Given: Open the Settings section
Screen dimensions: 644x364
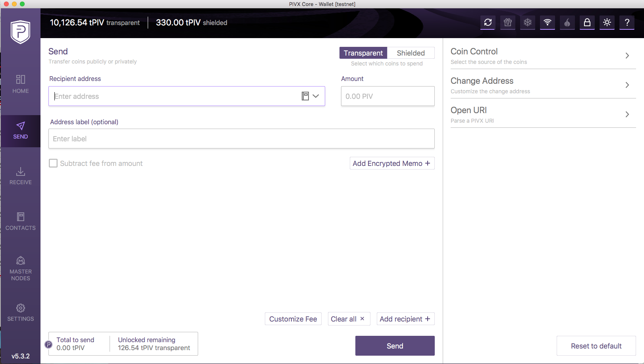Looking at the screenshot, I should pyautogui.click(x=21, y=312).
